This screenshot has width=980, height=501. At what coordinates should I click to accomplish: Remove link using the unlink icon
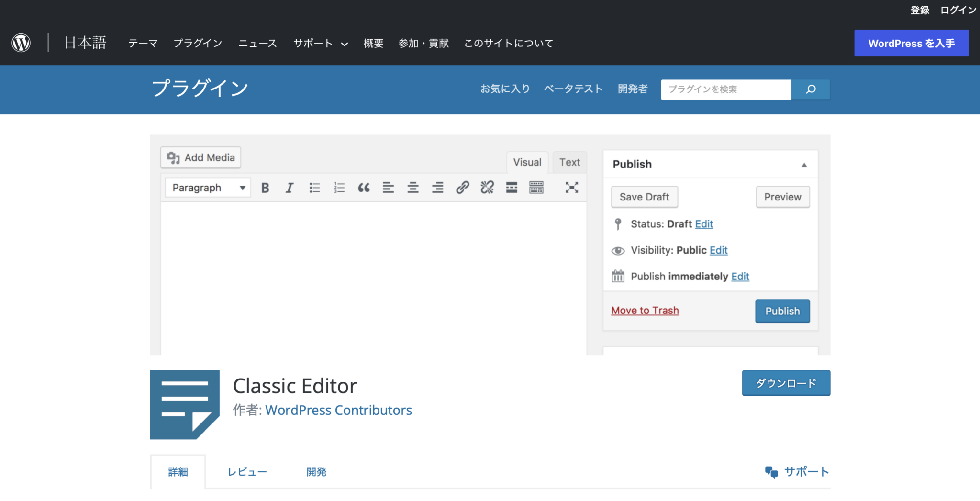coord(486,187)
